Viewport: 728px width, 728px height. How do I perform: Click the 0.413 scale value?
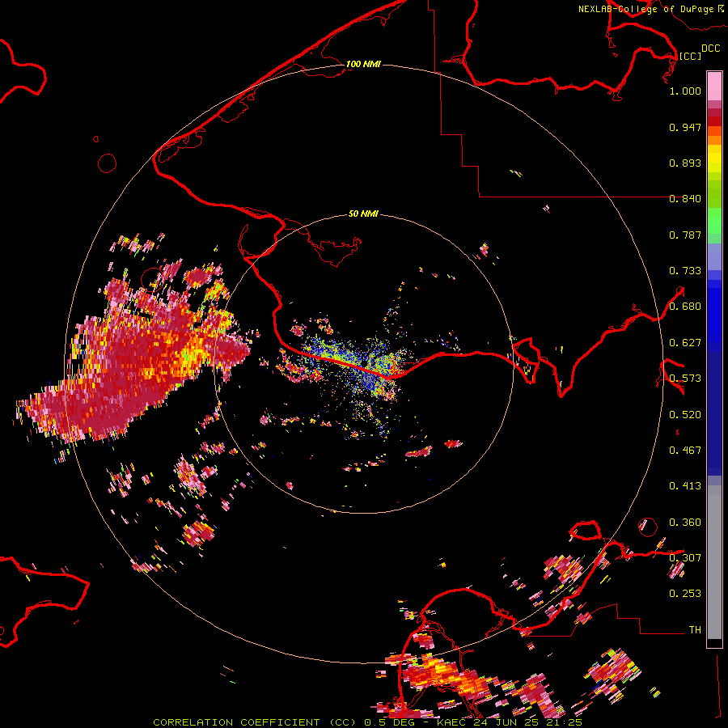coord(685,486)
